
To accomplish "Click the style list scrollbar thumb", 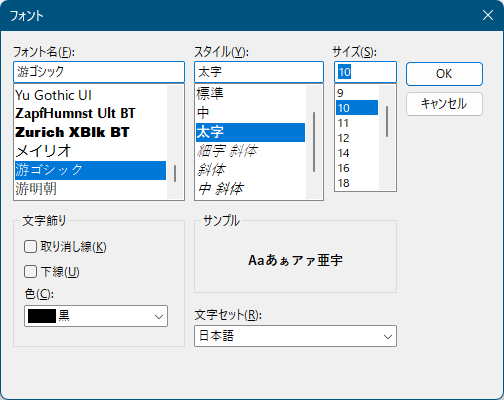I will 314,142.
